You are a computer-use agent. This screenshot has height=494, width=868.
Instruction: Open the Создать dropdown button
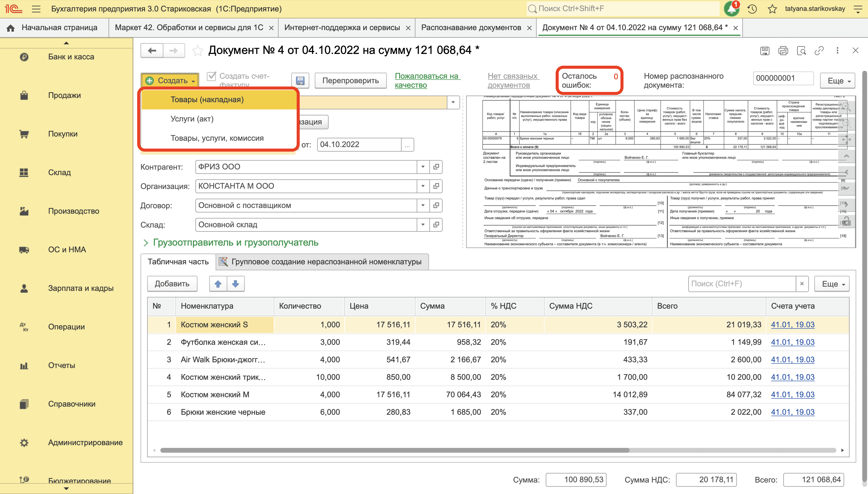click(x=170, y=81)
